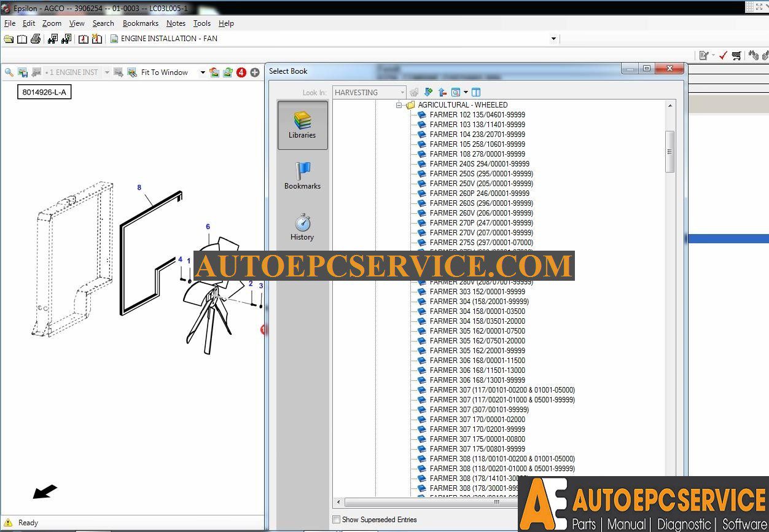Screen dimensions: 769x532
Task: Select FARMER 305 162/07501-20000 book
Action: point(477,341)
